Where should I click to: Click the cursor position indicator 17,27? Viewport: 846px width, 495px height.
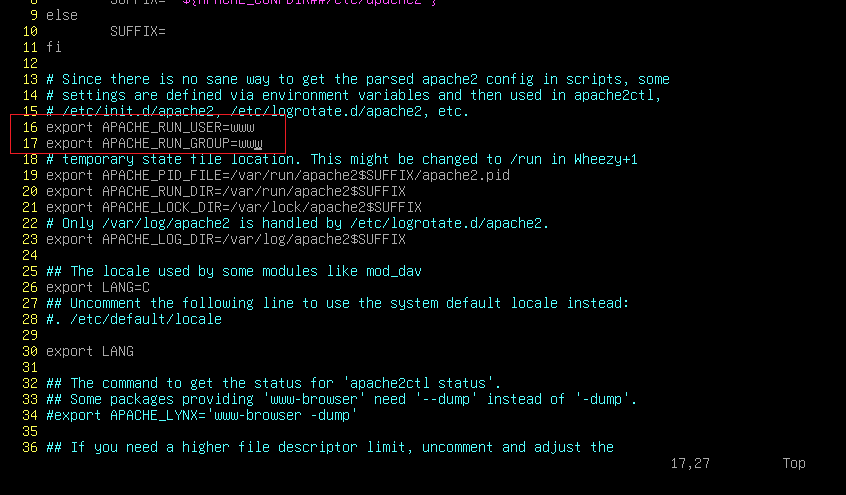(690, 463)
